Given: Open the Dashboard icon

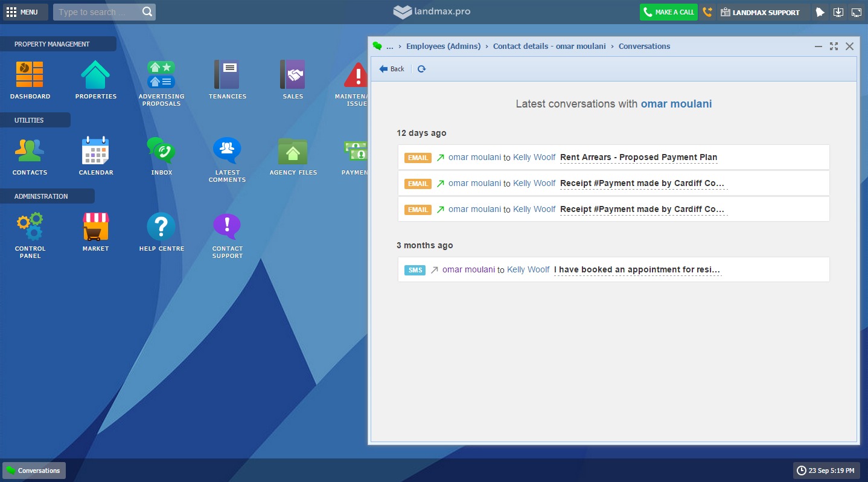Looking at the screenshot, I should pyautogui.click(x=30, y=76).
